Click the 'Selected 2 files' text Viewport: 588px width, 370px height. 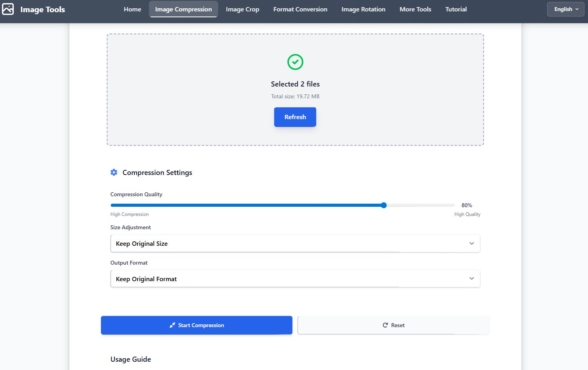tap(295, 84)
